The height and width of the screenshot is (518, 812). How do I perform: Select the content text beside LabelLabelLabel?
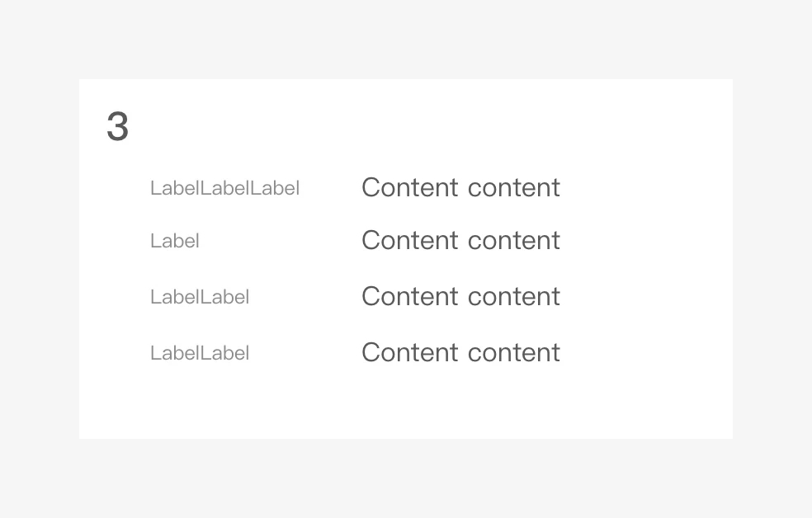tap(460, 187)
